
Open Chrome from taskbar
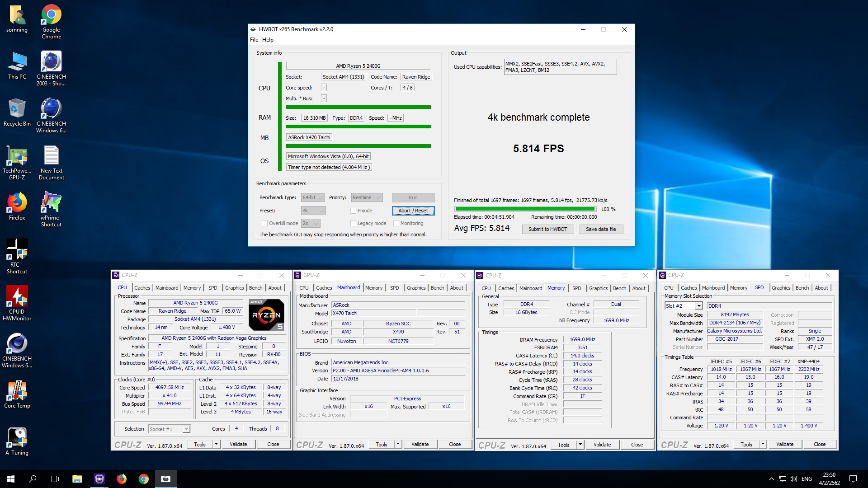click(x=144, y=479)
